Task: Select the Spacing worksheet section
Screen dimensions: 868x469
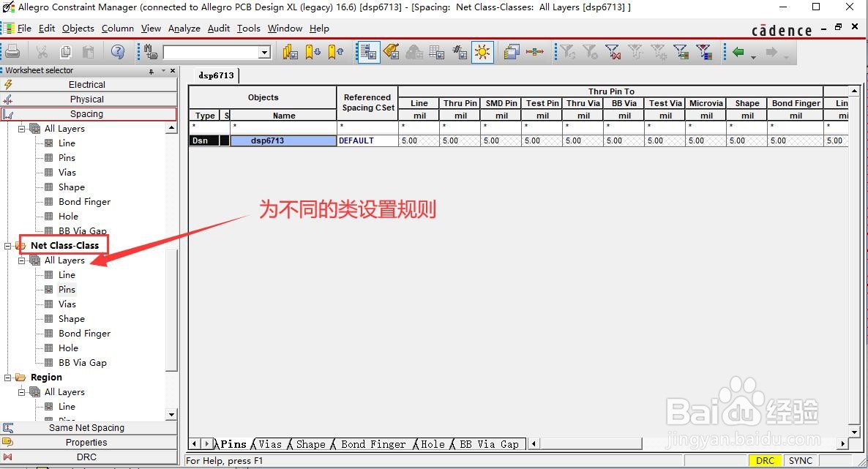Action: (x=89, y=114)
